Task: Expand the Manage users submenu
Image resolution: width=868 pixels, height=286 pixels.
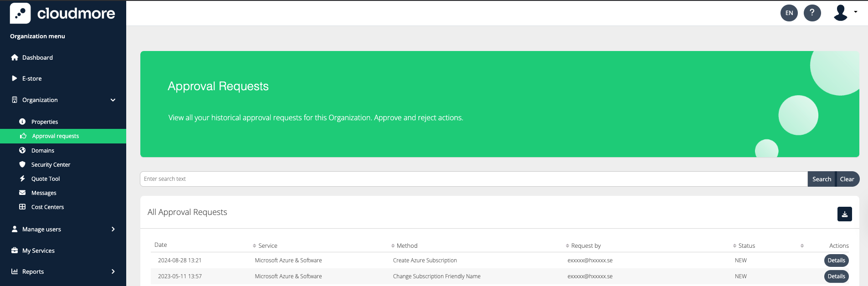Action: [113, 229]
